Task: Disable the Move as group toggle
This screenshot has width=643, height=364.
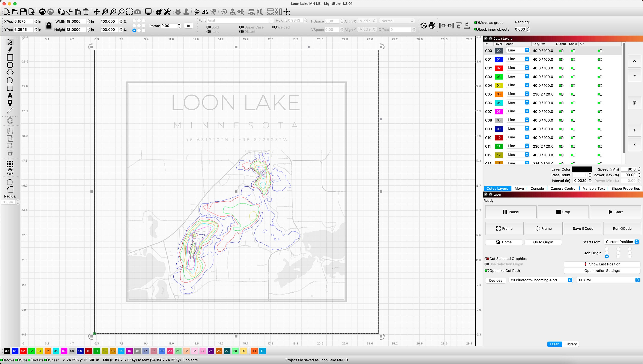Action: [x=476, y=22]
